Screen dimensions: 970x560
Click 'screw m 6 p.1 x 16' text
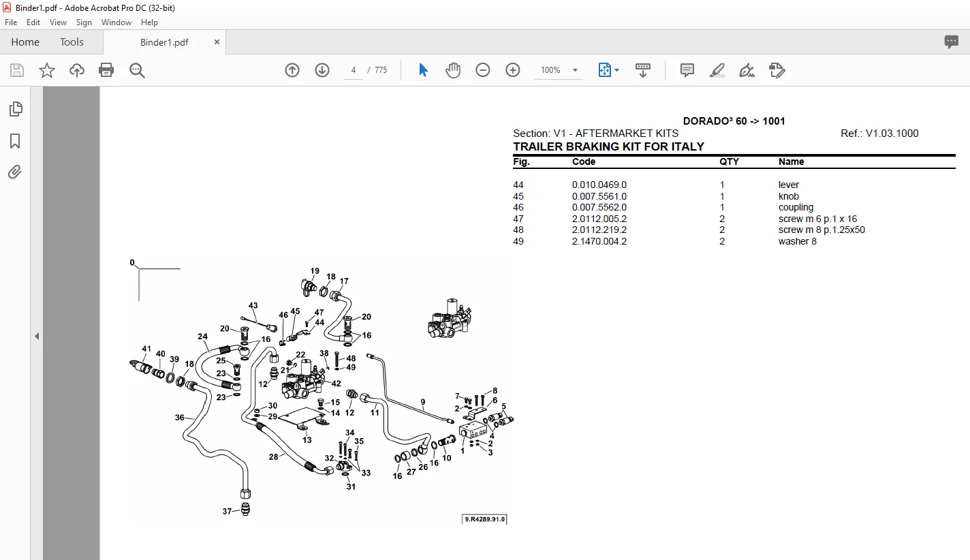(817, 219)
